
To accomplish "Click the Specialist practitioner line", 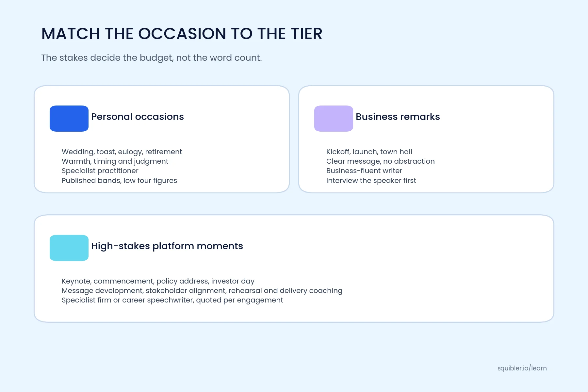I will 100,171.
